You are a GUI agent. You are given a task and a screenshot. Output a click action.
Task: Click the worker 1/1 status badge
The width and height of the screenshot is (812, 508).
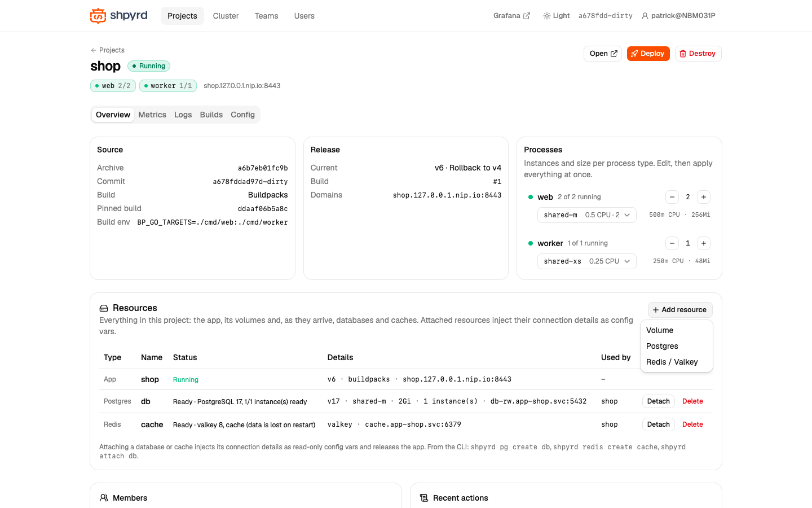pos(168,86)
